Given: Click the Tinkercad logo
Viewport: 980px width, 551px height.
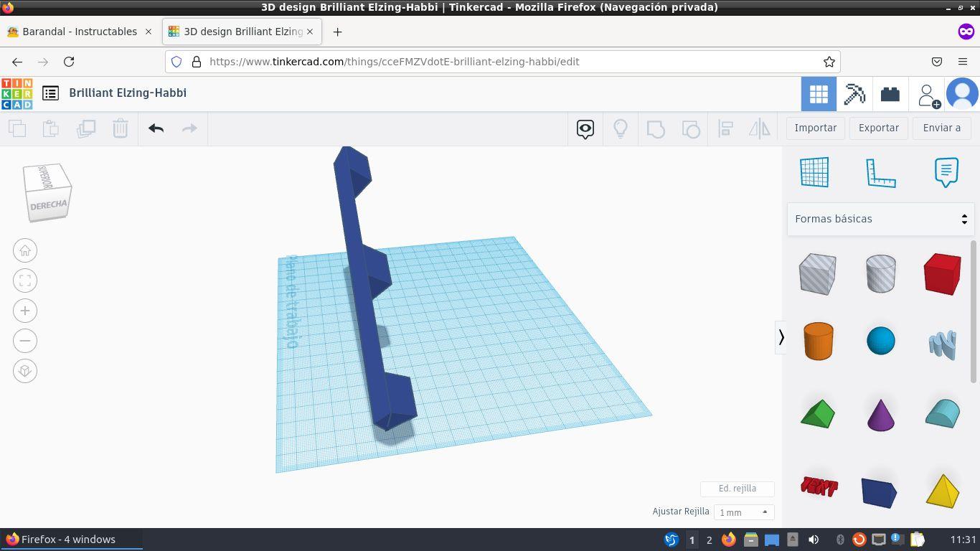Looking at the screenshot, I should click(x=17, y=93).
